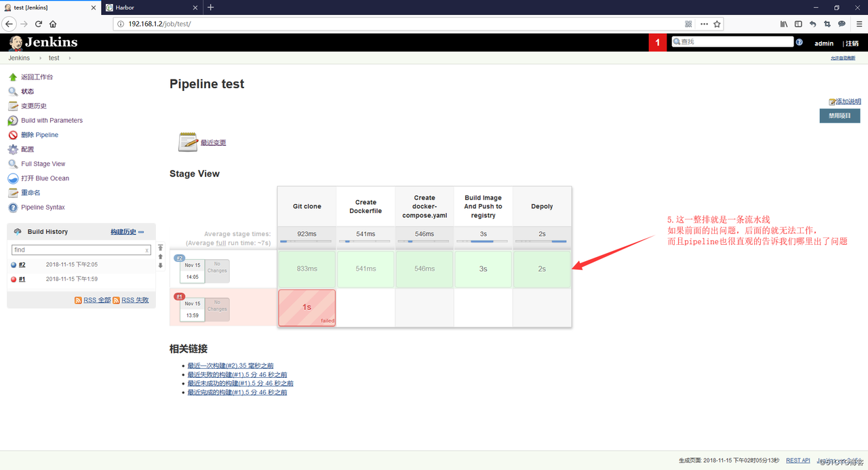Click the browser back arrow
Viewport: 868px width, 470px height.
(9, 24)
